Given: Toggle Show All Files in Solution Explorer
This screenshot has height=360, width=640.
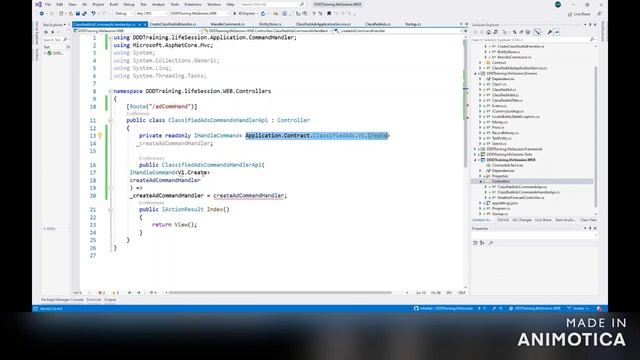Looking at the screenshot, I should coord(527,32).
